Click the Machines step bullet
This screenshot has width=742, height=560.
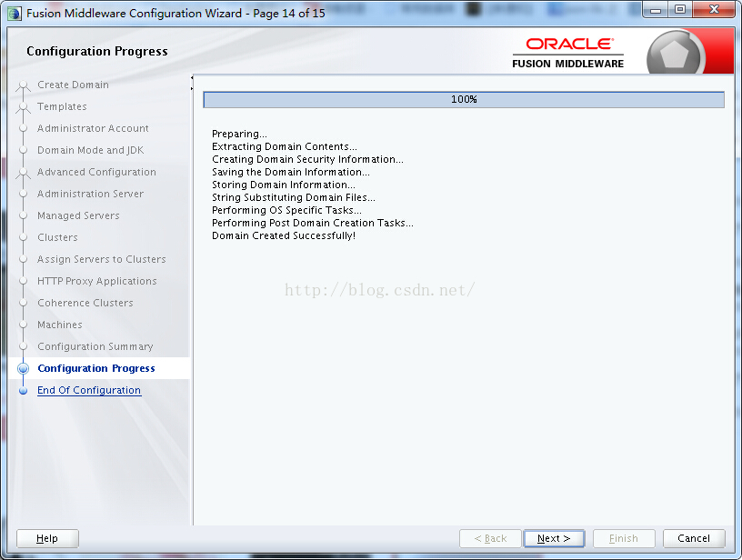click(24, 325)
